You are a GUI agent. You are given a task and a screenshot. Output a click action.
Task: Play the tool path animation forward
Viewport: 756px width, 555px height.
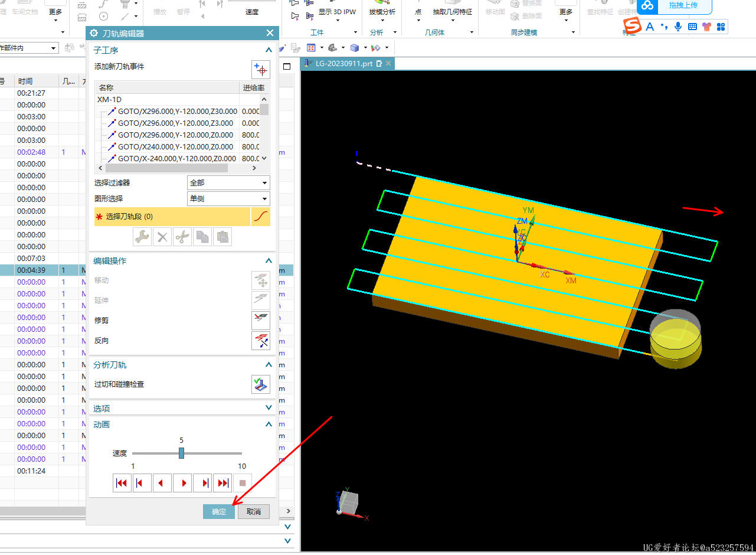click(x=182, y=483)
